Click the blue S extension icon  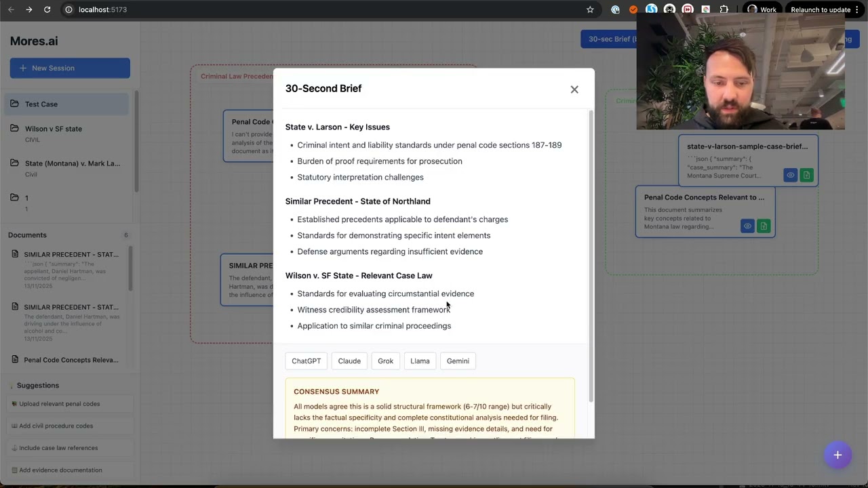[651, 9]
